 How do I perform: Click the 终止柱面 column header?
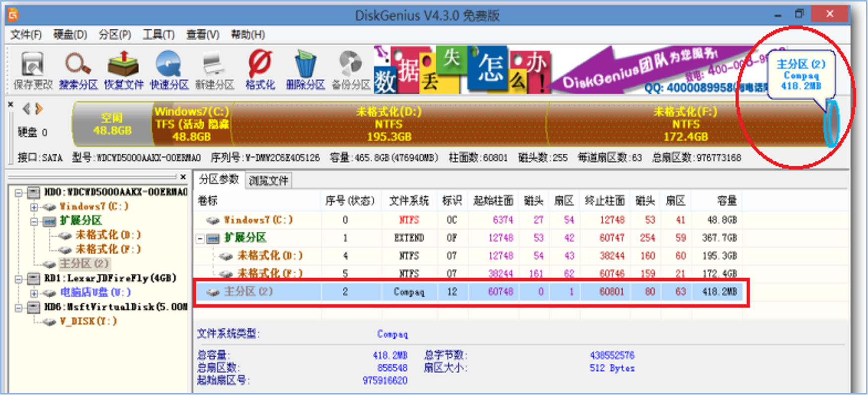pos(605,200)
